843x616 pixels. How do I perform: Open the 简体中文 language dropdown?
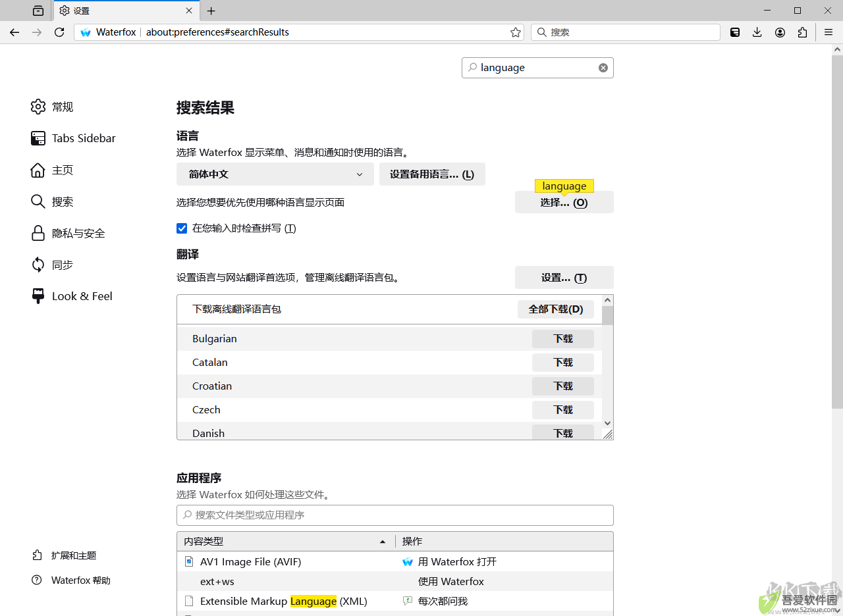(275, 174)
